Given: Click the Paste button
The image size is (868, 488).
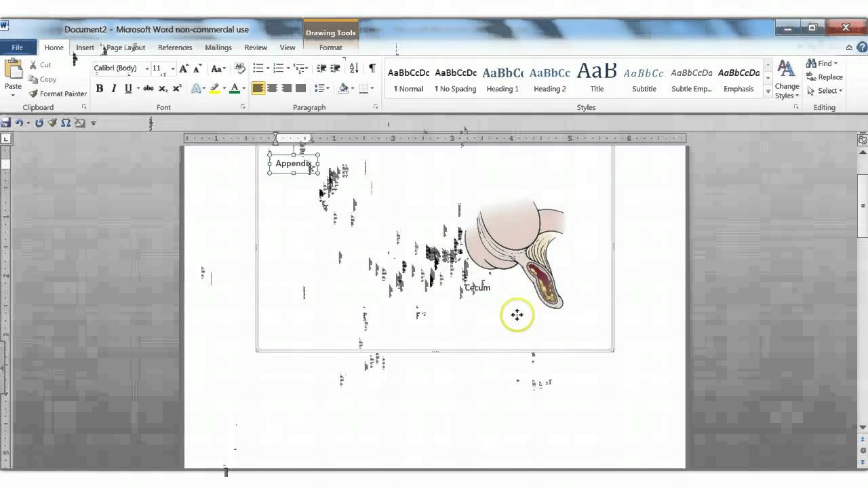Looking at the screenshot, I should click(x=12, y=75).
